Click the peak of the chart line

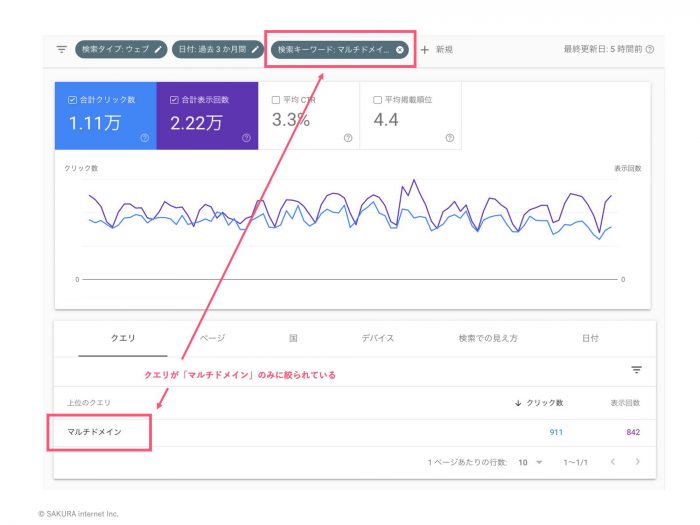click(x=414, y=180)
